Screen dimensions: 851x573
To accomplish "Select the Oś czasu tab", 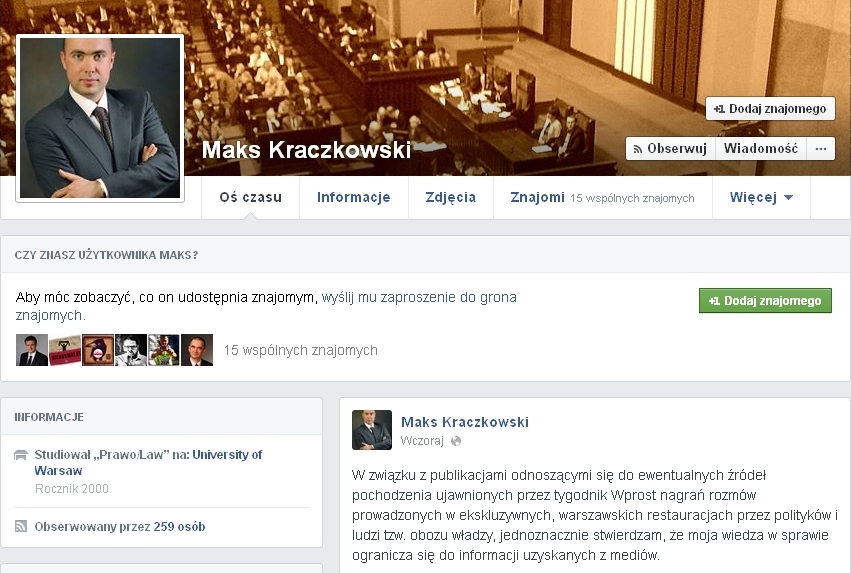I will (x=250, y=198).
